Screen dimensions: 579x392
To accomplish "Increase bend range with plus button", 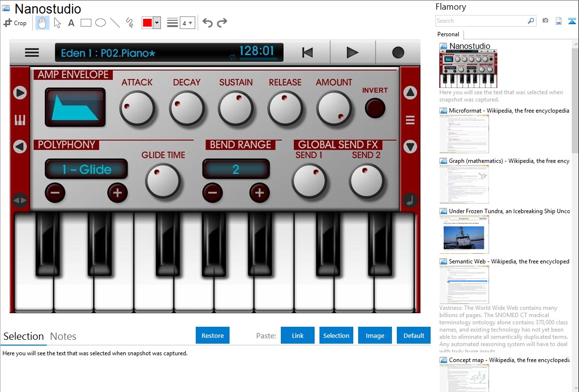I will click(x=259, y=192).
